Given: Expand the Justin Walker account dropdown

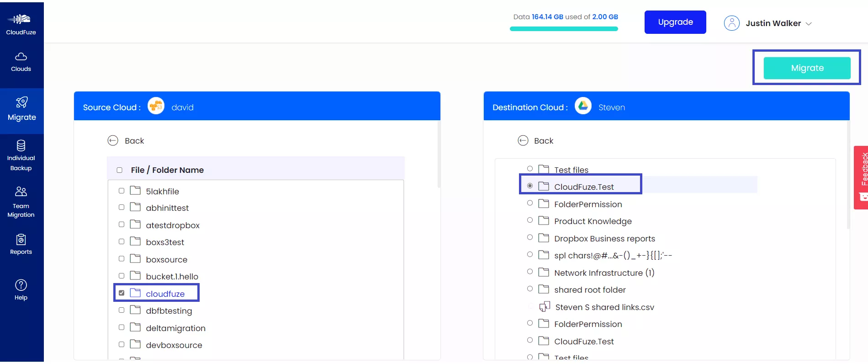Looking at the screenshot, I should 809,24.
